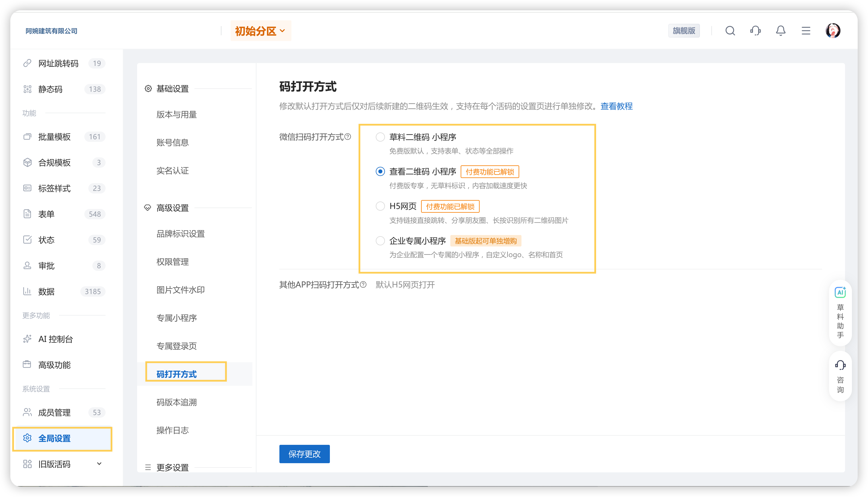The image size is (868, 497).
Task: Select H5网页 radio option
Action: click(x=380, y=206)
